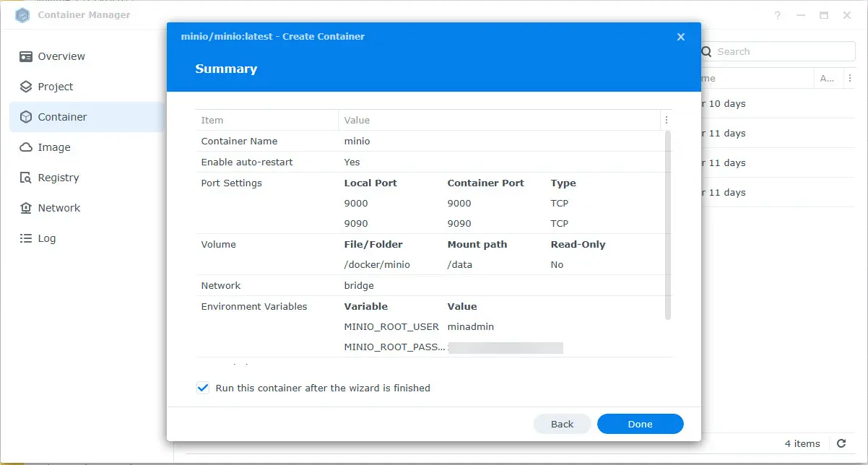Screen dimensions: 868x465
Task: Close the Create Container dialog
Action: 680,37
